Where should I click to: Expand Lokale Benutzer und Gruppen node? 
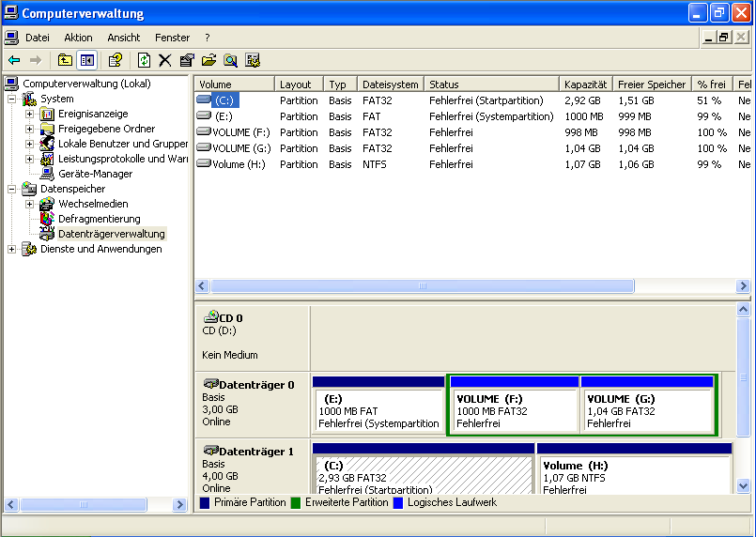[x=29, y=144]
